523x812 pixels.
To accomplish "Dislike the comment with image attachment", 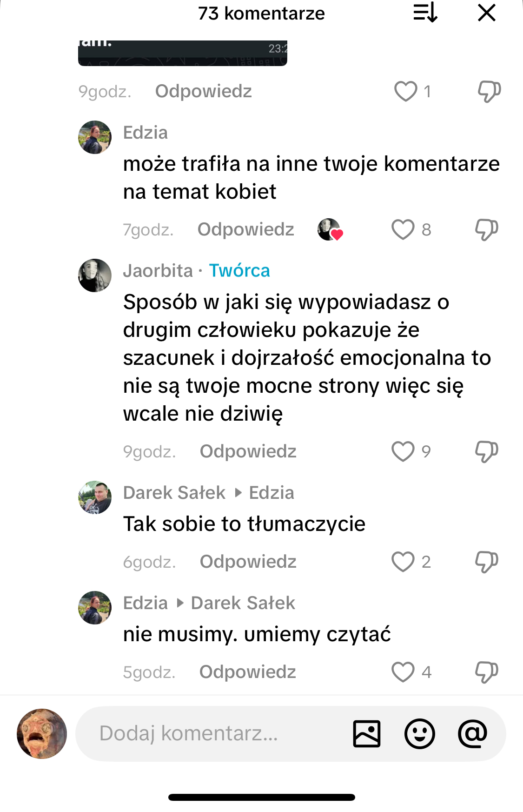I will [489, 91].
